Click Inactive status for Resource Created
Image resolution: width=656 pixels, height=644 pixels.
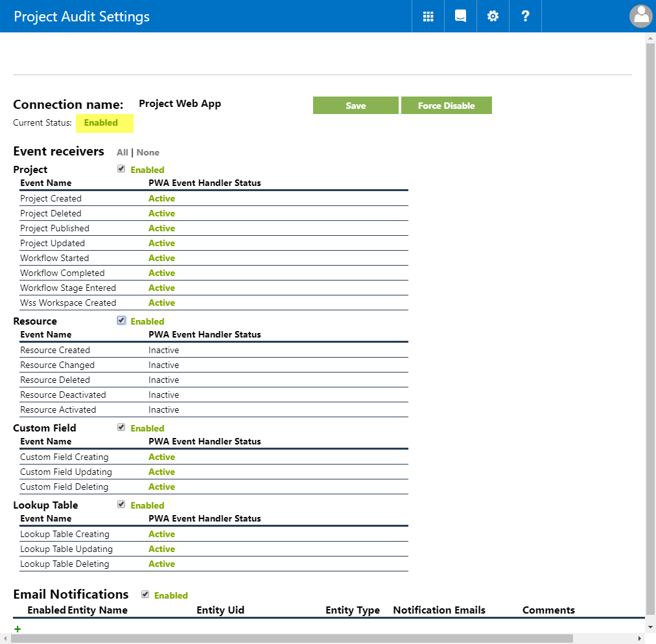[x=163, y=350]
